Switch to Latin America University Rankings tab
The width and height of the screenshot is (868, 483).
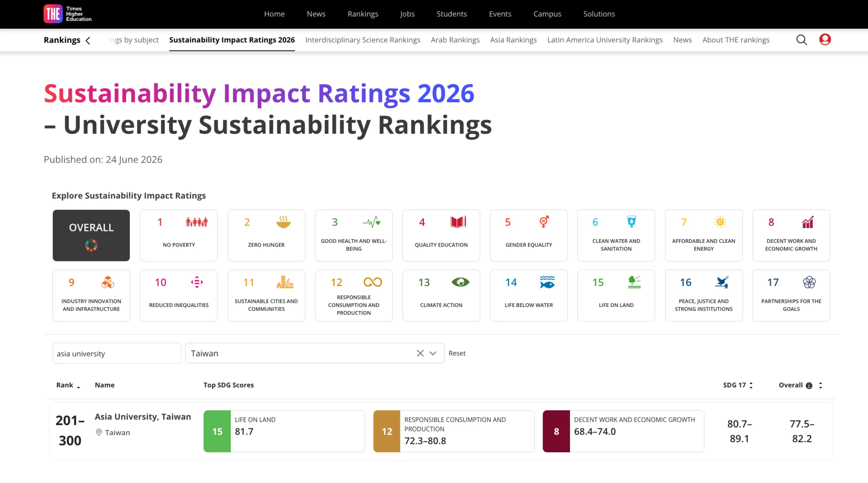pos(605,40)
